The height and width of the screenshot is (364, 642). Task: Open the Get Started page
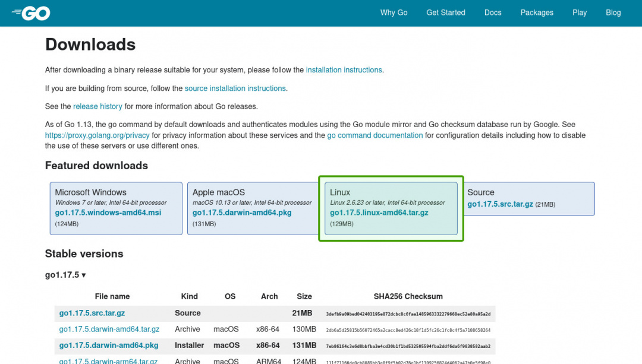tap(445, 12)
